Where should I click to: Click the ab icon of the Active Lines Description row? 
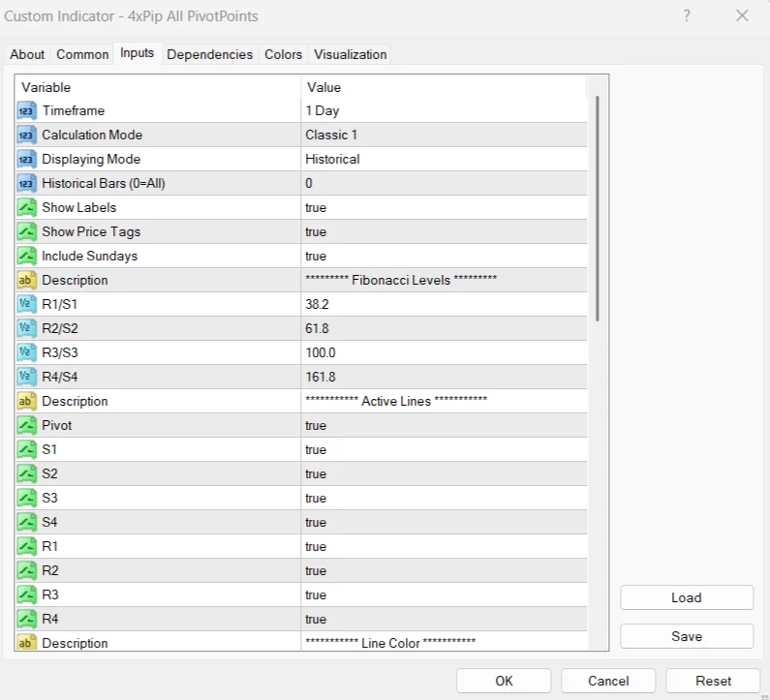click(x=26, y=401)
